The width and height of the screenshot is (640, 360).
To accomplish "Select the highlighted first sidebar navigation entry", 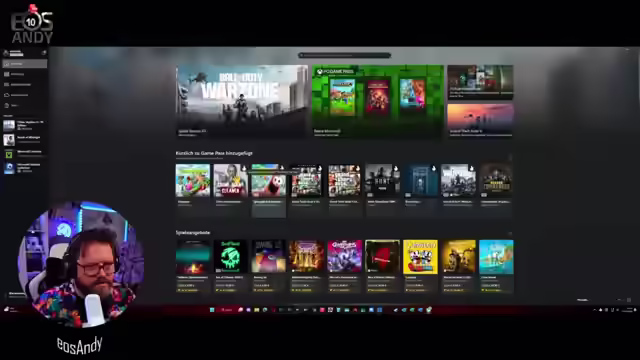I will click(24, 64).
